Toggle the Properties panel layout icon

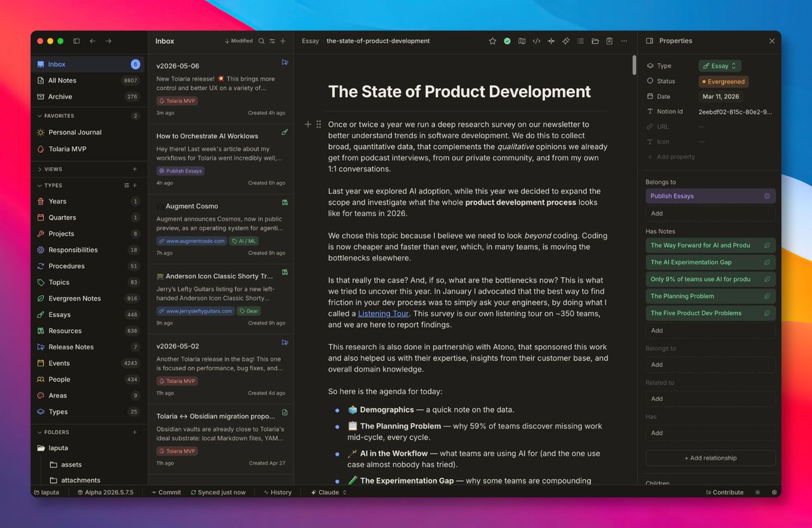pyautogui.click(x=650, y=41)
